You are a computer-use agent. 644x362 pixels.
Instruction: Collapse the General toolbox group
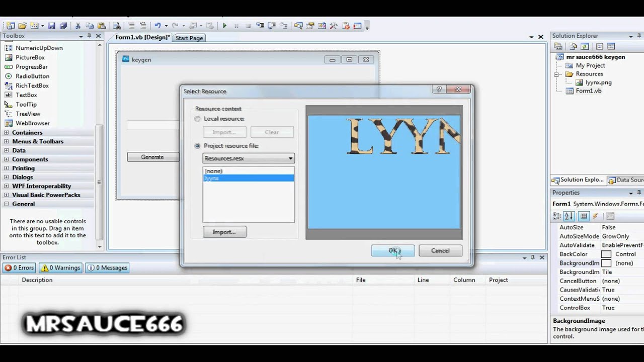(x=7, y=204)
